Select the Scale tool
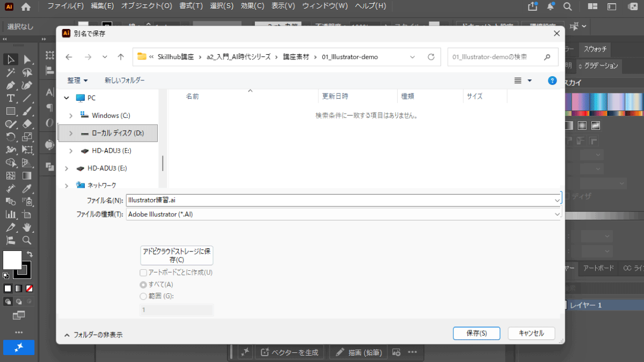Image resolution: width=644 pixels, height=362 pixels. [27, 137]
